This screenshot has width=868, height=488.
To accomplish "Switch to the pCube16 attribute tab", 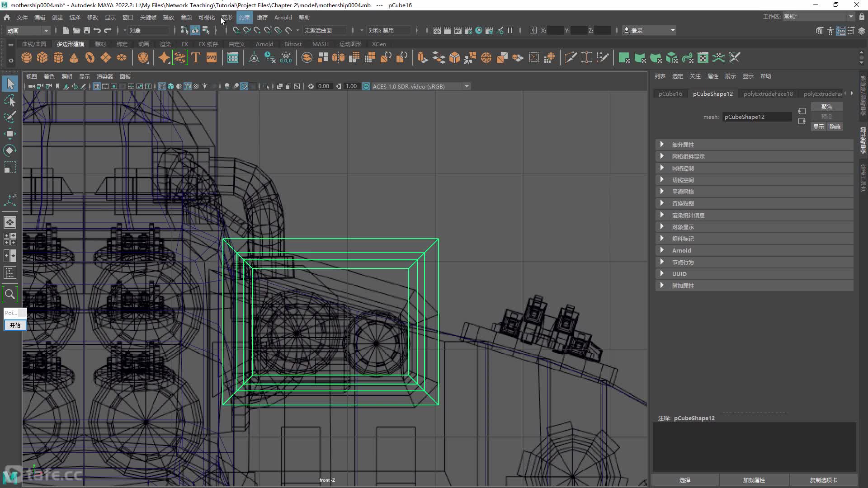I will tap(670, 94).
